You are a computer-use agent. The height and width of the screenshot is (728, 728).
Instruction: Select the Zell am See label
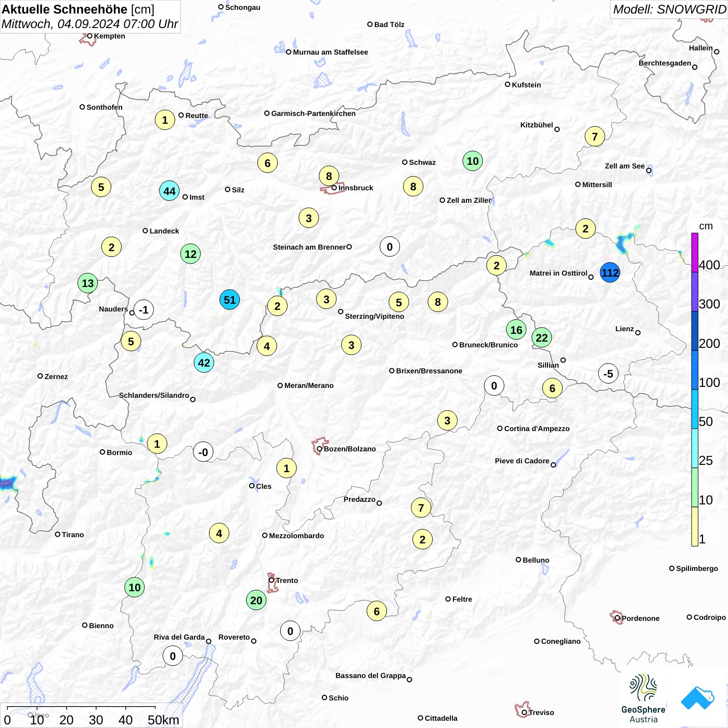pyautogui.click(x=625, y=166)
